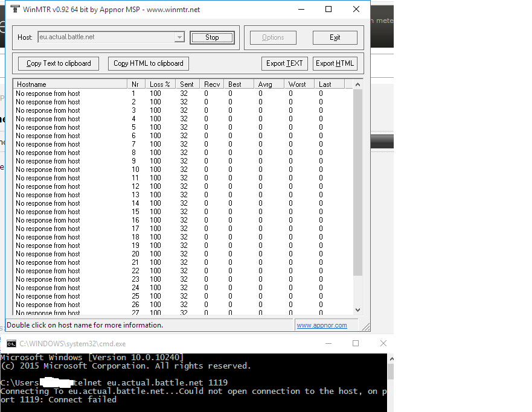Image resolution: width=532 pixels, height=412 pixels.
Task: Copy Text to clipboard
Action: pos(59,63)
